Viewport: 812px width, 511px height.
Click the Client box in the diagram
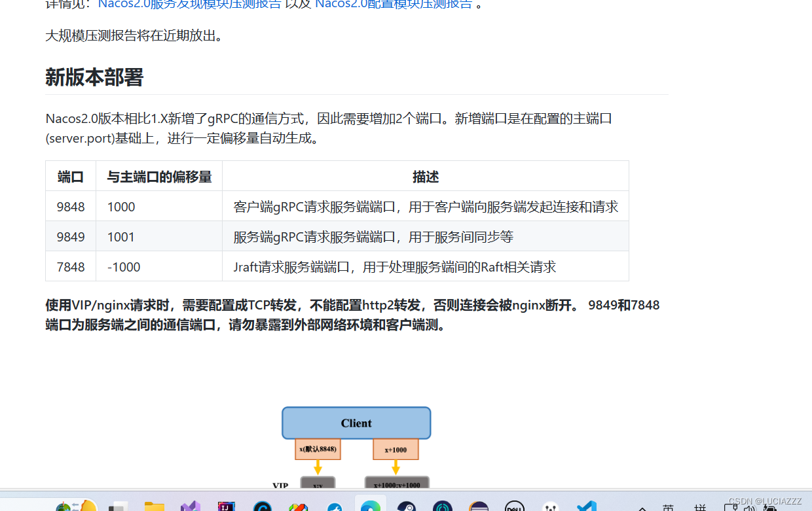[x=356, y=423]
